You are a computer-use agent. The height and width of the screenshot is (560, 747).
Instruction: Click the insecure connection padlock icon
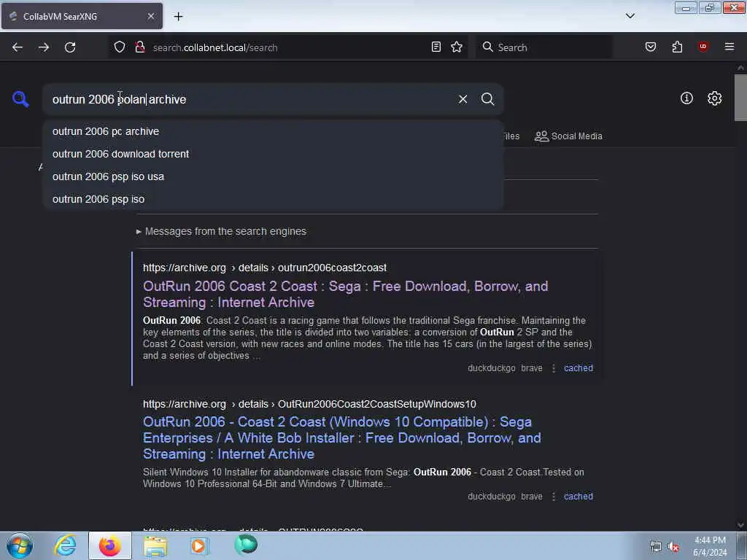click(139, 47)
